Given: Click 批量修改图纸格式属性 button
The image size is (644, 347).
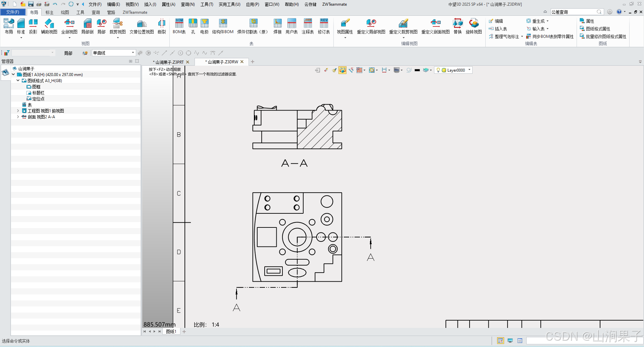Looking at the screenshot, I should click(x=603, y=37).
